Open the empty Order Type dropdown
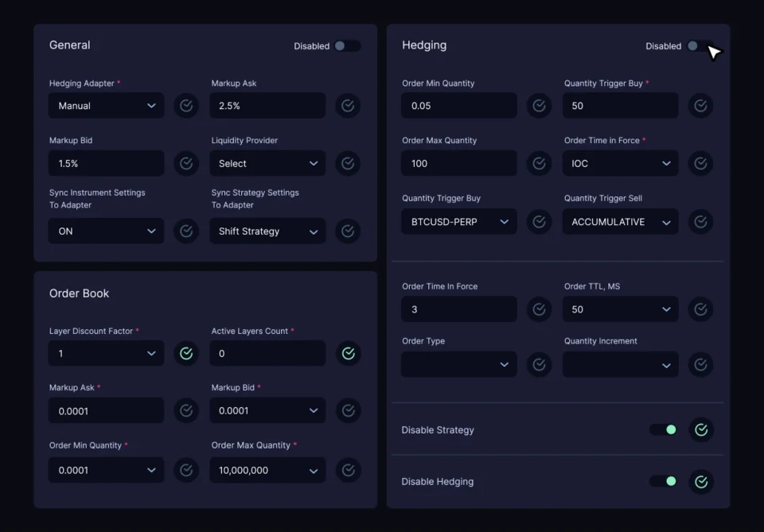Image resolution: width=764 pixels, height=532 pixels. click(x=459, y=364)
